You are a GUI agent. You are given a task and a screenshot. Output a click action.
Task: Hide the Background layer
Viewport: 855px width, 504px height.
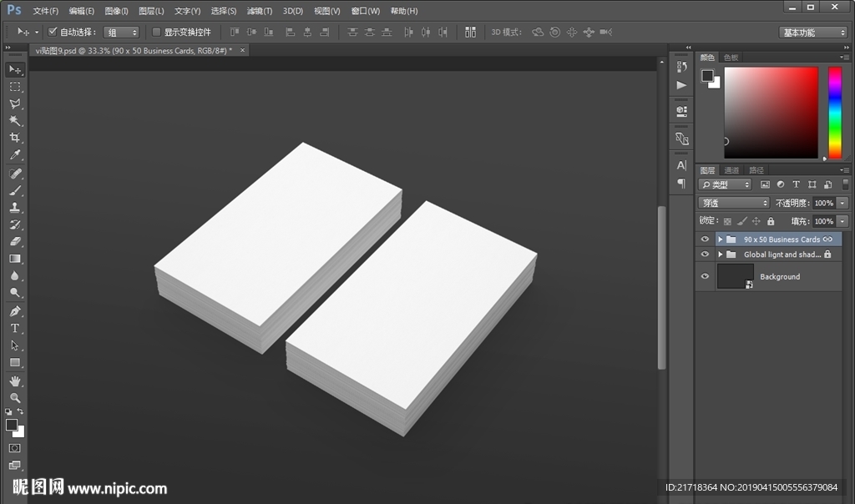[x=705, y=277]
